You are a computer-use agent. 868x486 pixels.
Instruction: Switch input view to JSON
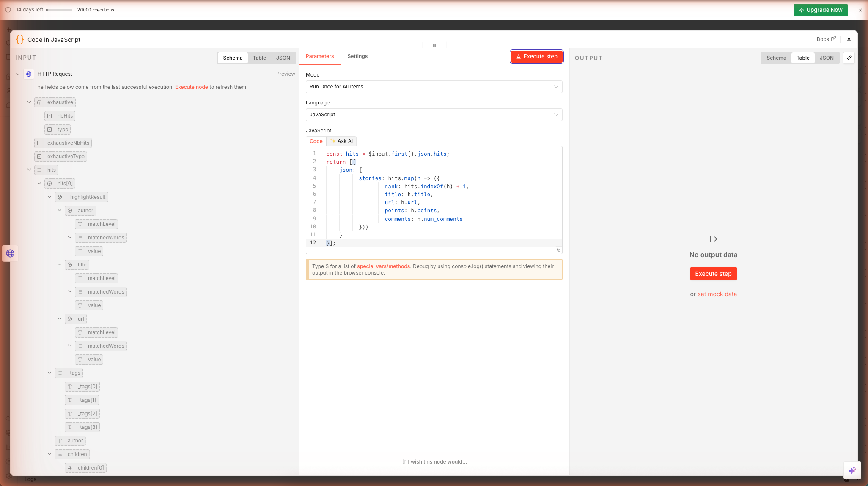(x=283, y=58)
